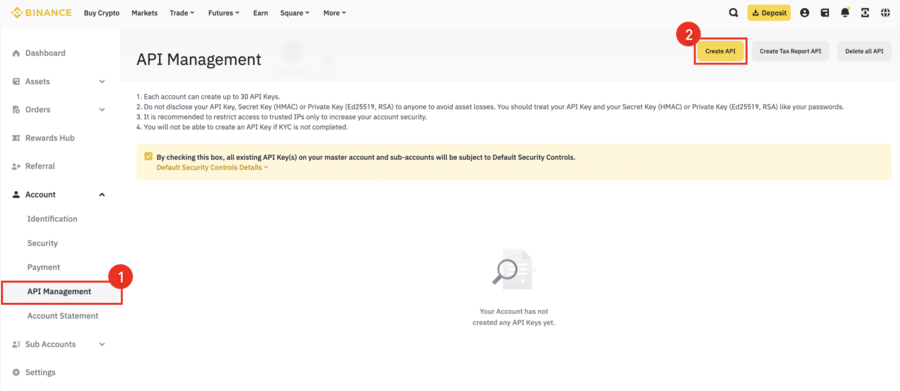Open the notifications bell icon

click(845, 13)
